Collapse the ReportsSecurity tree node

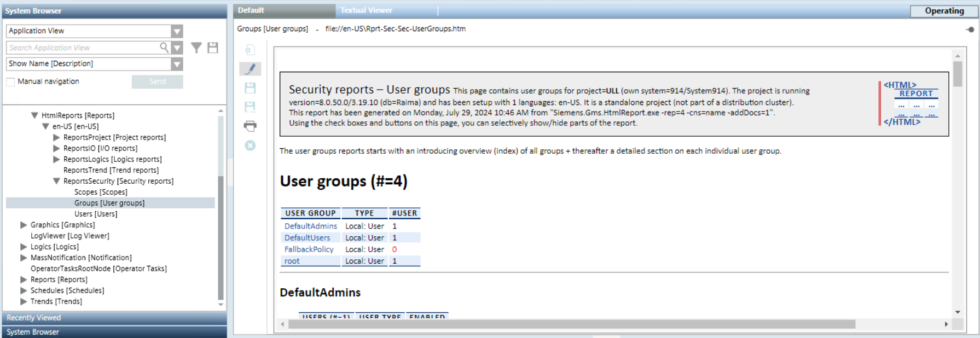[56, 181]
